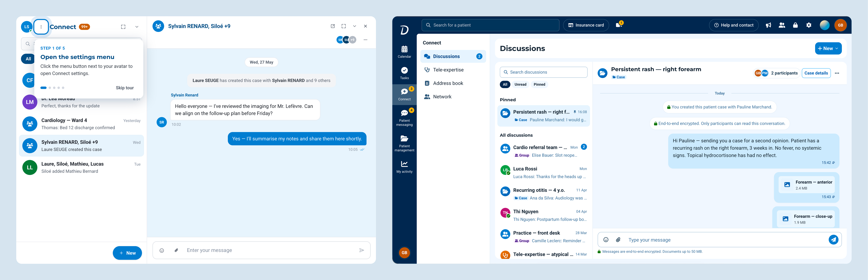Open announcements megaphone icon
This screenshot has width=868, height=280.
(x=768, y=25)
